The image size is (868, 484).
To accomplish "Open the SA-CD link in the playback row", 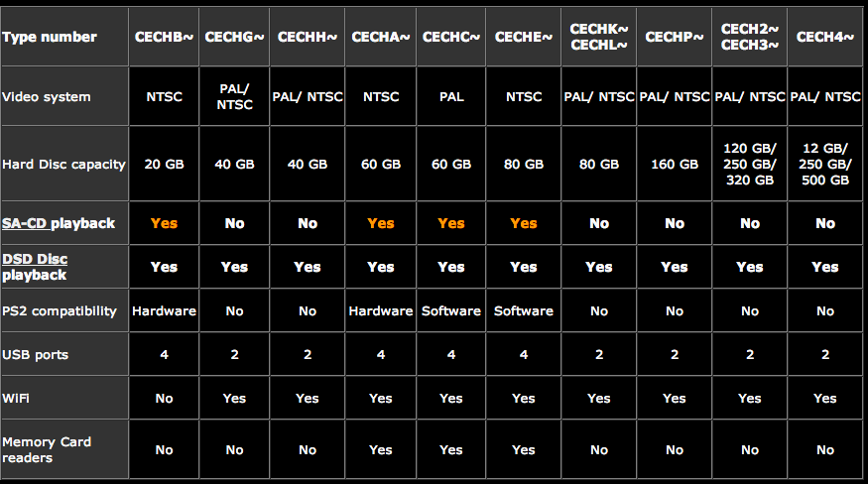I will 25,223.
